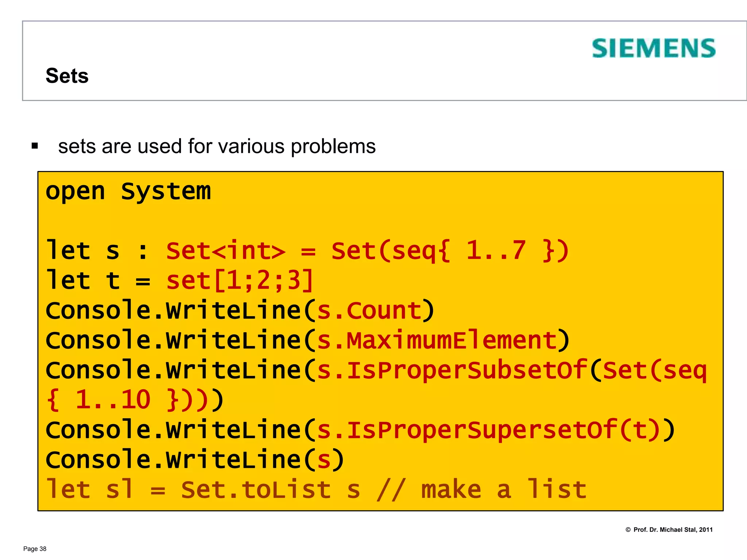Click the 's.IsProperSupersetOf(t)' call
747x560 pixels.
pyautogui.click(x=489, y=430)
